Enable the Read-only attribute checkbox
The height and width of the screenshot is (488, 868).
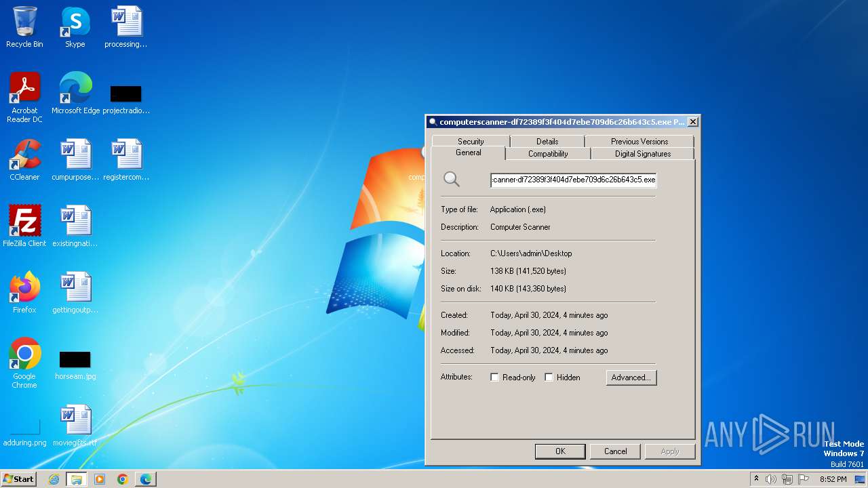tap(494, 378)
